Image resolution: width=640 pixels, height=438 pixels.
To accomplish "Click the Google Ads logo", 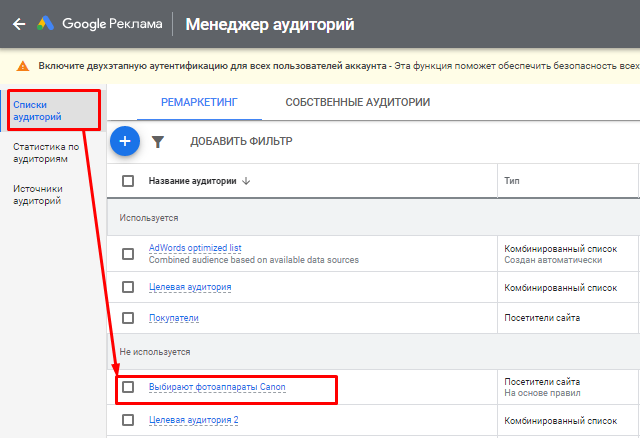I will pyautogui.click(x=47, y=23).
